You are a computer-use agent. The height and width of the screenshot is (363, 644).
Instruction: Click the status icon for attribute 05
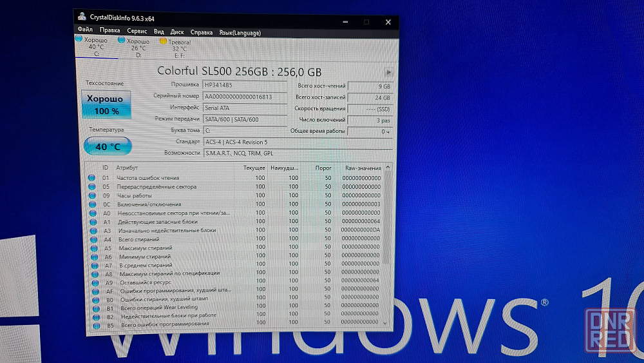(x=92, y=186)
